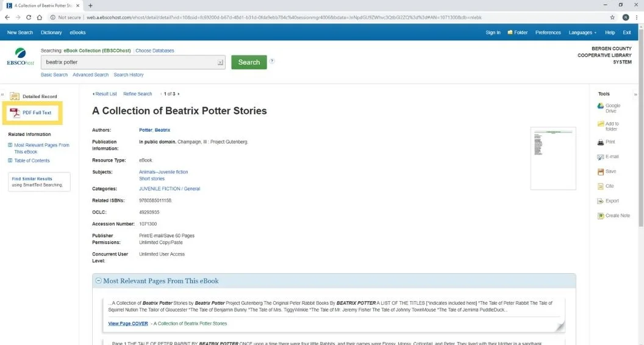Click browser reload button

[x=29, y=17]
